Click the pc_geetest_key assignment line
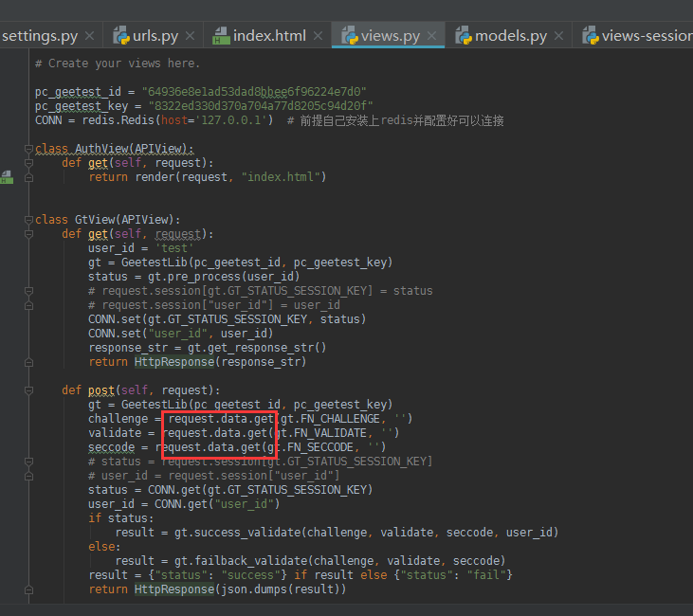This screenshot has width=693, height=616. (204, 106)
